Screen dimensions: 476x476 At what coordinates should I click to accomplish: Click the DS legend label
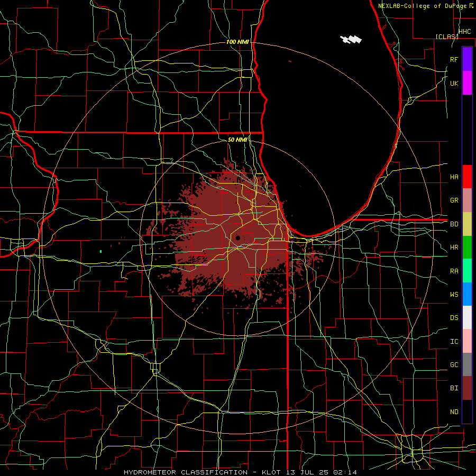tap(454, 317)
